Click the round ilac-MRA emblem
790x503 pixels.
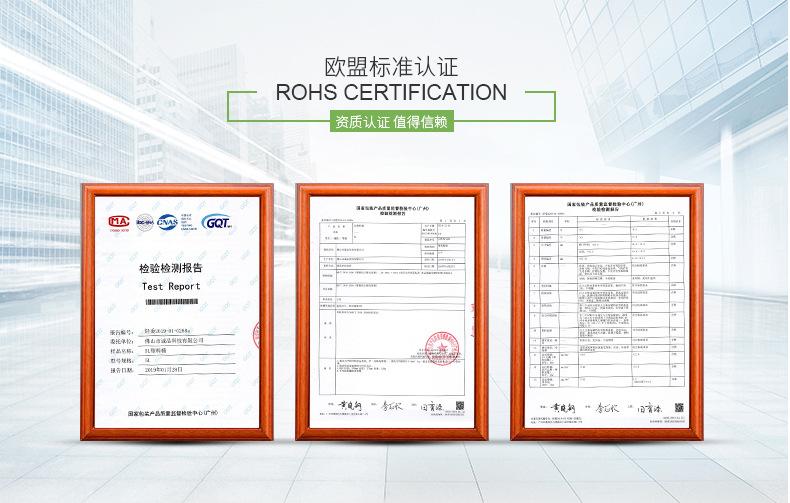pyautogui.click(x=145, y=222)
